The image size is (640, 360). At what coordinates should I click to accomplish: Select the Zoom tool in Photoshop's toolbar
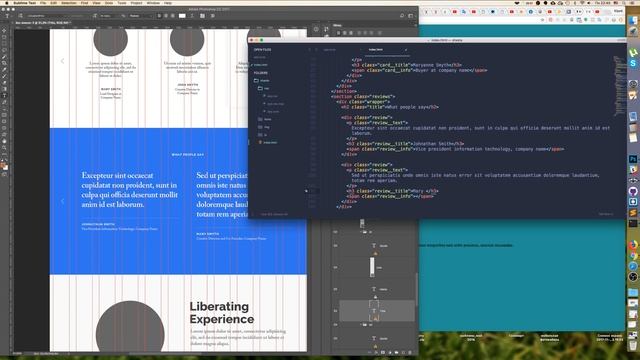click(4, 148)
